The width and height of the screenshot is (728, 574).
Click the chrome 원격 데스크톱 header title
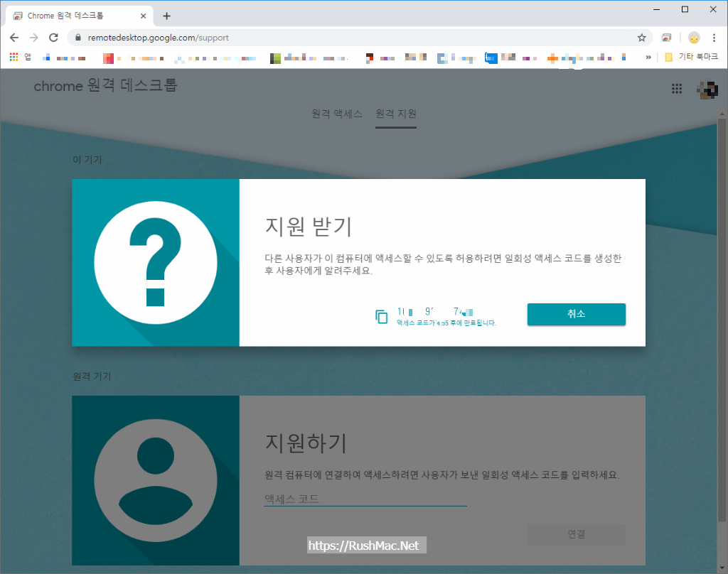(x=105, y=86)
